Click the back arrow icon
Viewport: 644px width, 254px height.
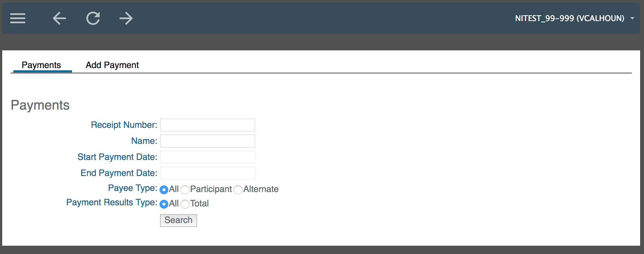(59, 18)
